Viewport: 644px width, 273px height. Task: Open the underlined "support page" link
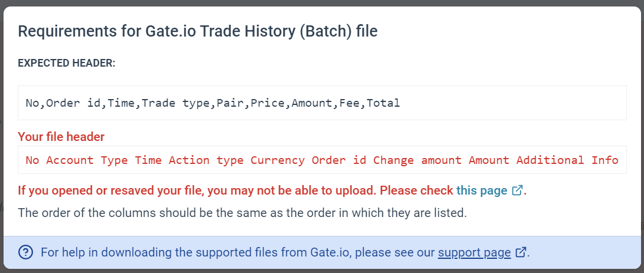(475, 252)
